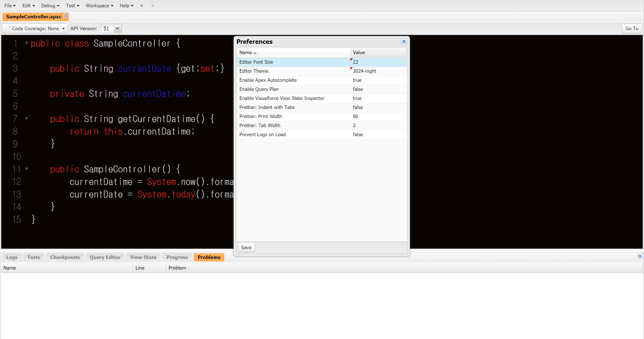Toggle Prettier: Indent with Tabs value
This screenshot has width=644, height=339.
tap(358, 107)
